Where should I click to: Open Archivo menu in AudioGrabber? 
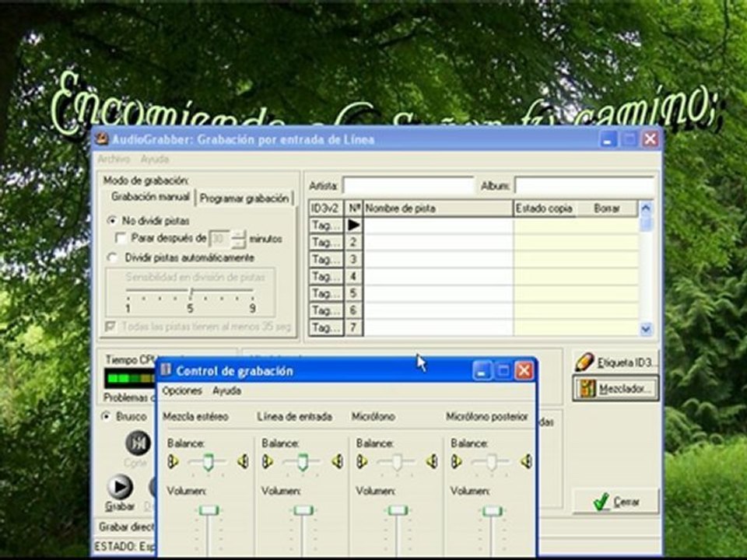click(x=114, y=159)
